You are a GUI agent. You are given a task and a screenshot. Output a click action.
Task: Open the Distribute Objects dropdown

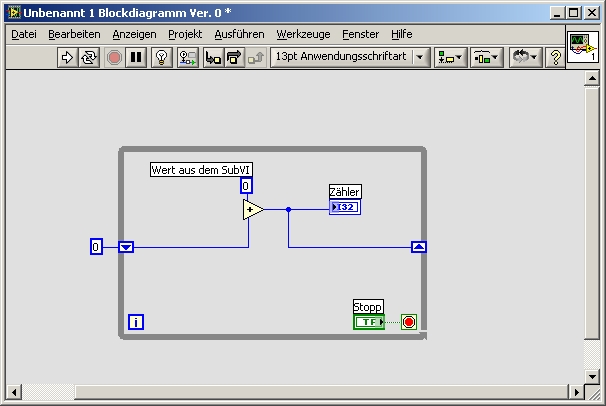click(x=486, y=58)
